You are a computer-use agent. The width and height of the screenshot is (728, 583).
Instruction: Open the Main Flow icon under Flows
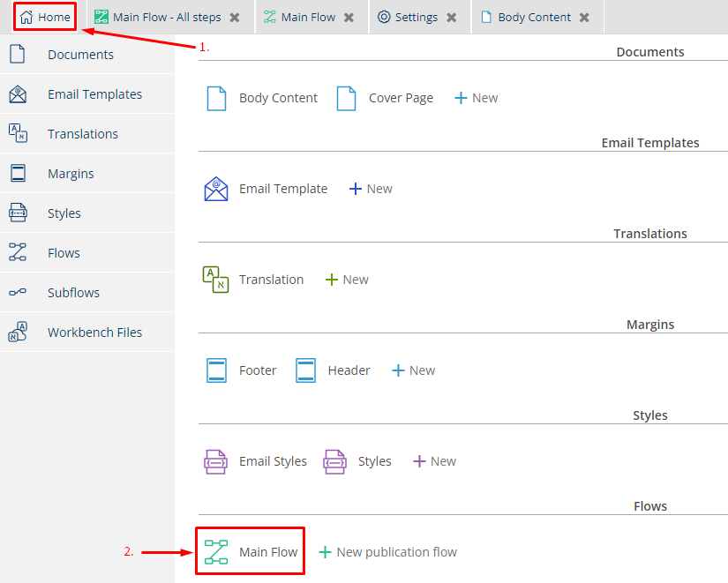[216, 552]
